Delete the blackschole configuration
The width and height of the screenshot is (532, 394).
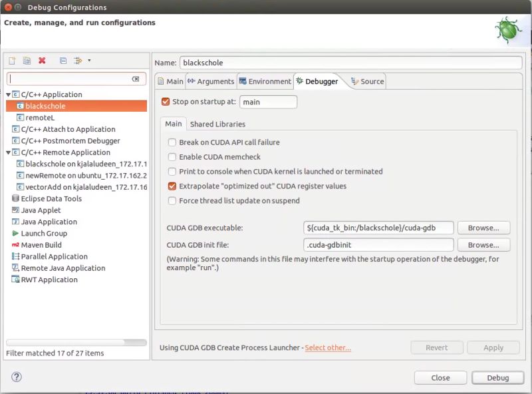[41, 61]
